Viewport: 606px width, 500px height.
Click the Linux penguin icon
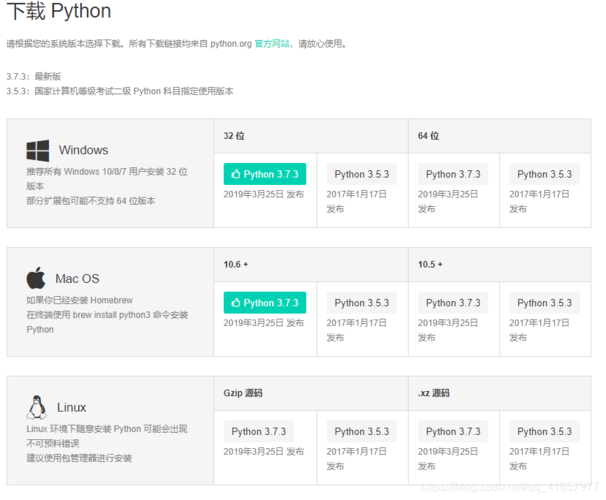(x=37, y=407)
